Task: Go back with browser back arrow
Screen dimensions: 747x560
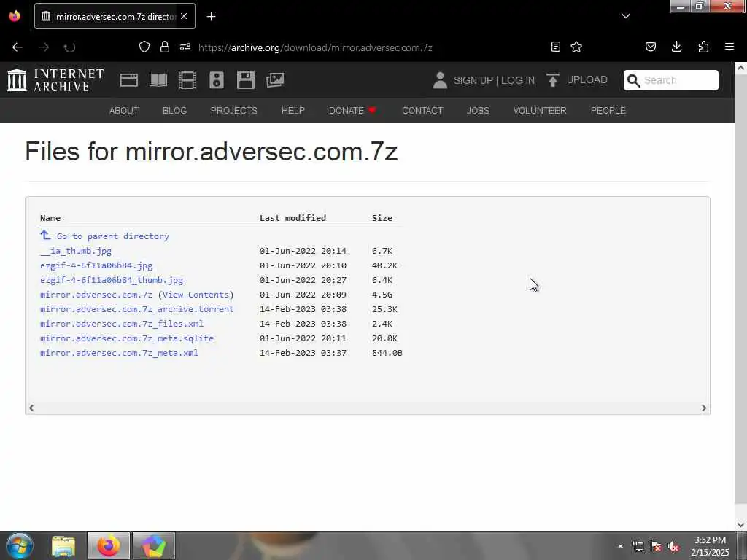Action: point(18,47)
